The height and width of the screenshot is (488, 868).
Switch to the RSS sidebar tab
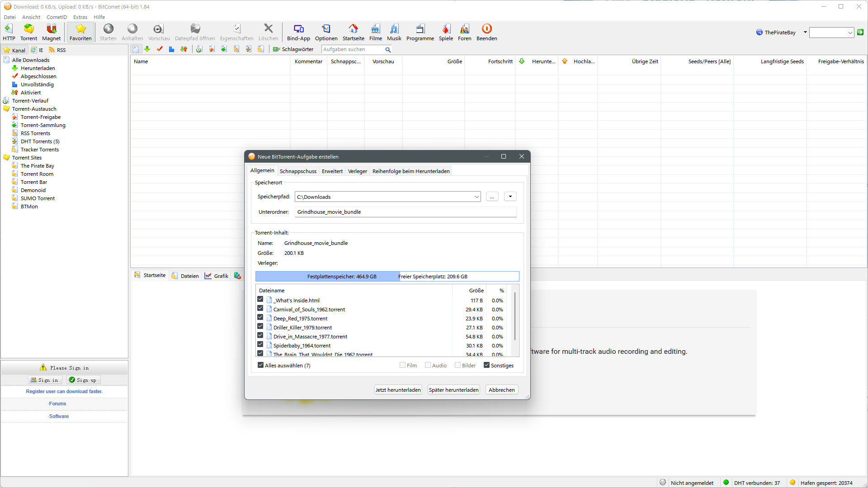57,50
